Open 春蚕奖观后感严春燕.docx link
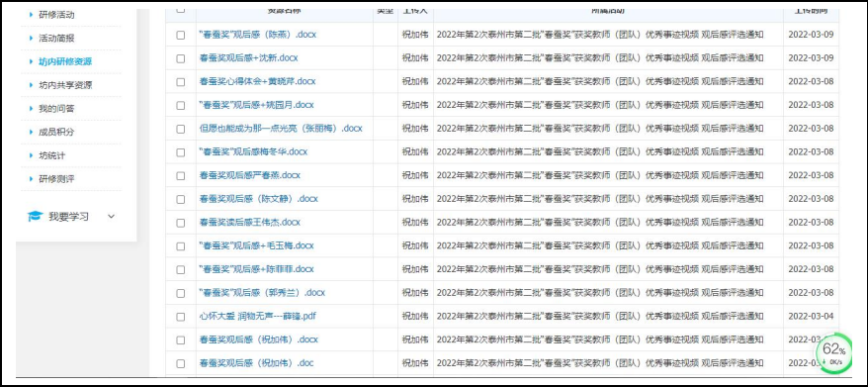868x387 pixels. 250,175
